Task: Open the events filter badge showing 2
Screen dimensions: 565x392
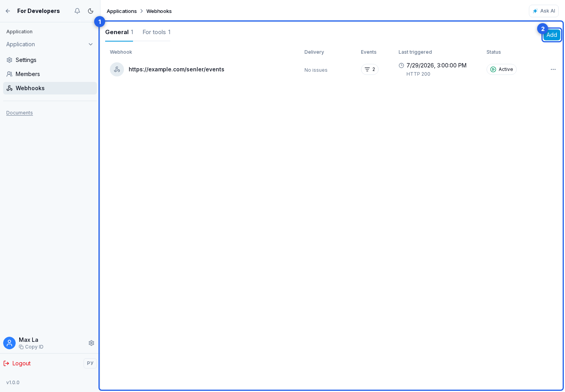Action: (x=370, y=69)
